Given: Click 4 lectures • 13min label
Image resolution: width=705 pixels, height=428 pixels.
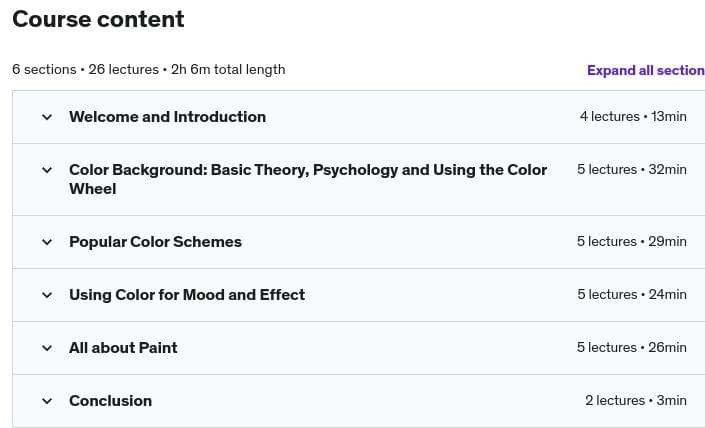Looking at the screenshot, I should pyautogui.click(x=632, y=117).
